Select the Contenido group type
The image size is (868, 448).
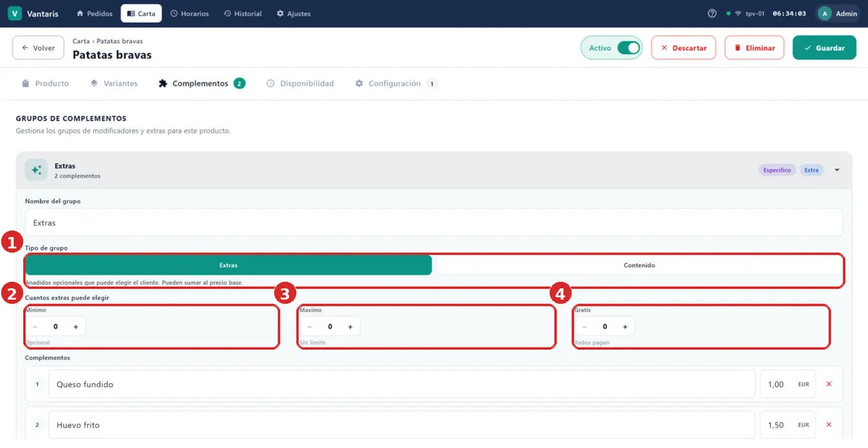point(639,265)
